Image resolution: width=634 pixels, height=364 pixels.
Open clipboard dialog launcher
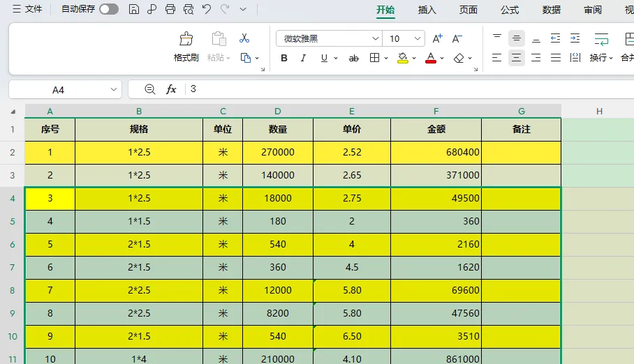[263, 70]
